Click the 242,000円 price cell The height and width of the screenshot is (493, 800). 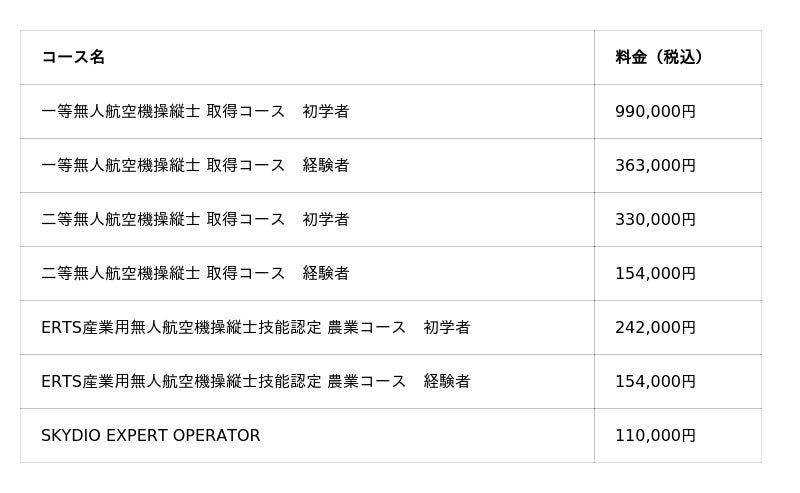point(655,328)
